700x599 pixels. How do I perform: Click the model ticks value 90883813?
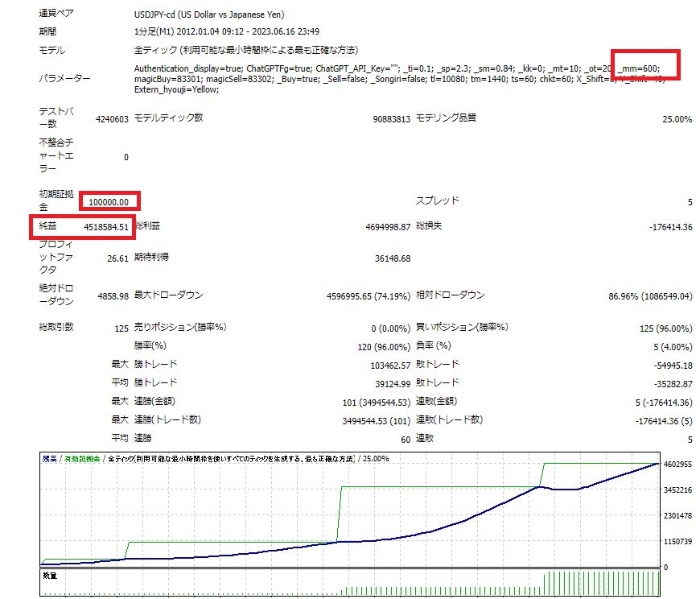point(392,119)
